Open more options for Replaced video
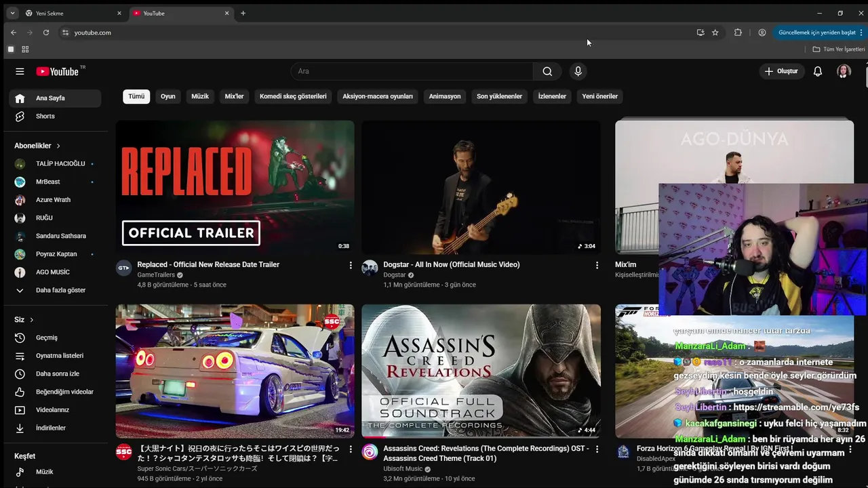 click(x=351, y=265)
